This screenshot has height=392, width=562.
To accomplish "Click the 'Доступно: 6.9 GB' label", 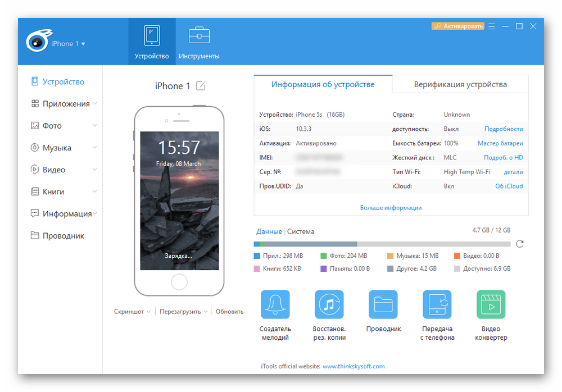I will tap(486, 269).
